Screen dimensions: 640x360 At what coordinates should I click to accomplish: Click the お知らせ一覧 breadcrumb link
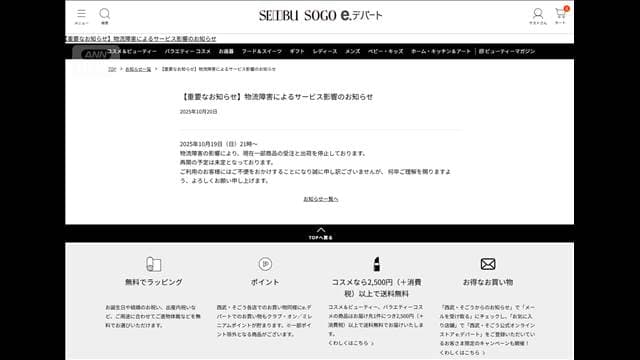(138, 69)
